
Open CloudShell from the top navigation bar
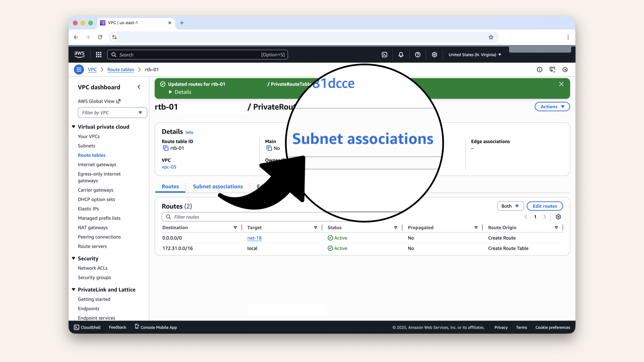pyautogui.click(x=384, y=54)
